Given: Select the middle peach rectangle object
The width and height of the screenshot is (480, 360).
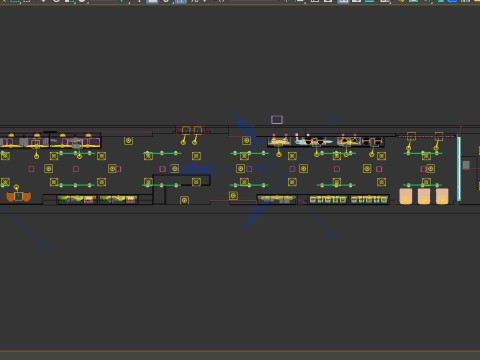Looking at the screenshot, I should pos(424,196).
